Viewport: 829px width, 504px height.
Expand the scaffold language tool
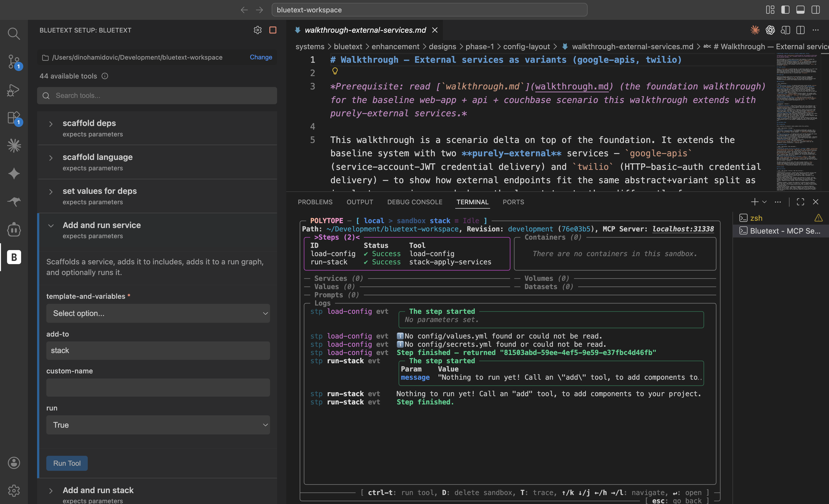pyautogui.click(x=157, y=162)
